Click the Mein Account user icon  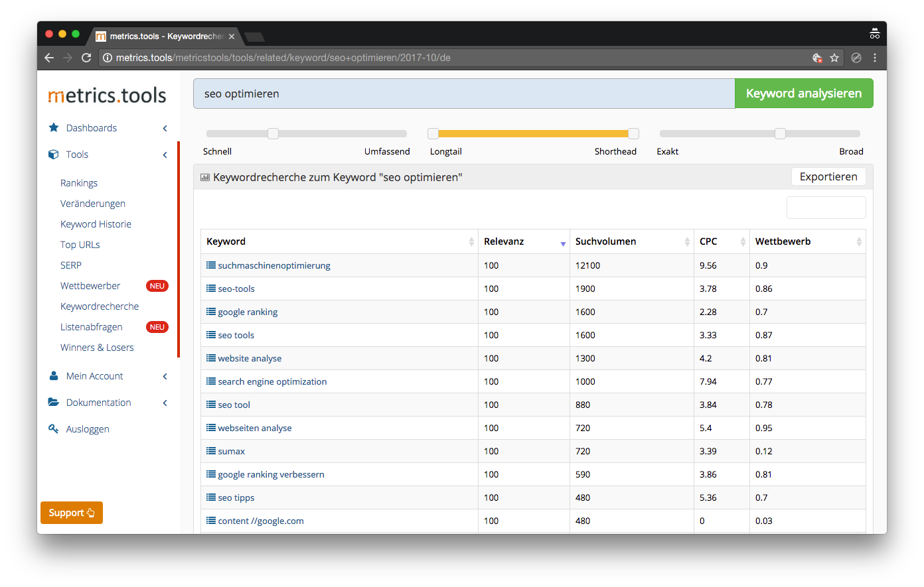pyautogui.click(x=54, y=376)
